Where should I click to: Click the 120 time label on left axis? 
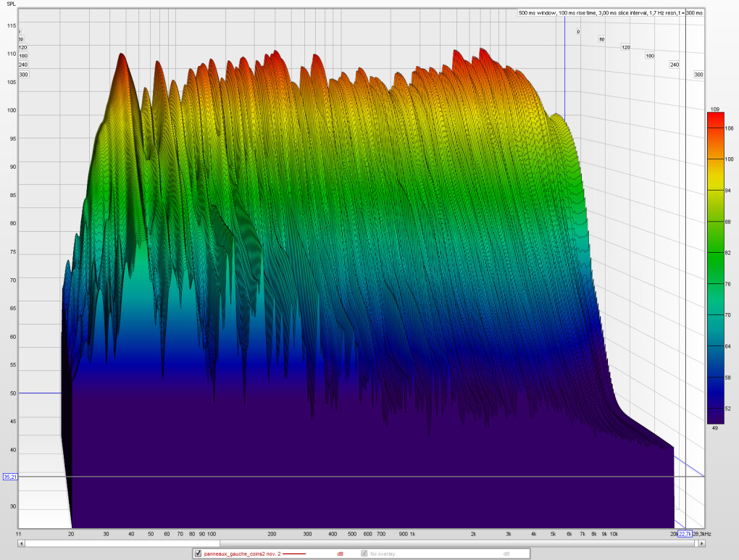(x=22, y=47)
